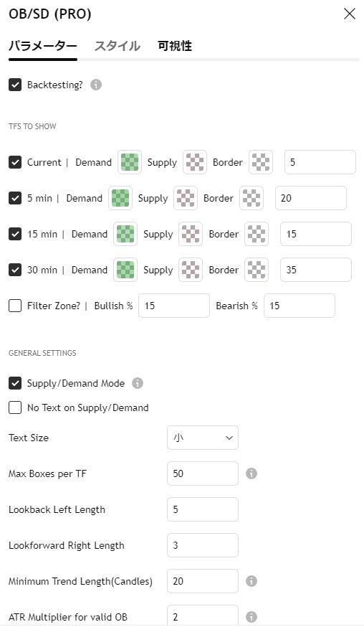Image resolution: width=364 pixels, height=627 pixels.
Task: Click the Bullish % input field
Action: coord(174,306)
